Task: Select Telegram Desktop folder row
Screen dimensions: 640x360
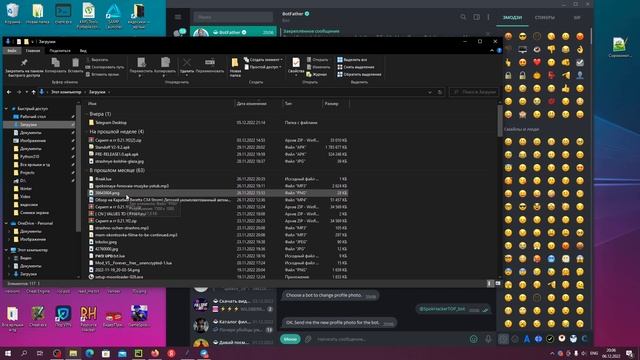Action: pos(218,122)
